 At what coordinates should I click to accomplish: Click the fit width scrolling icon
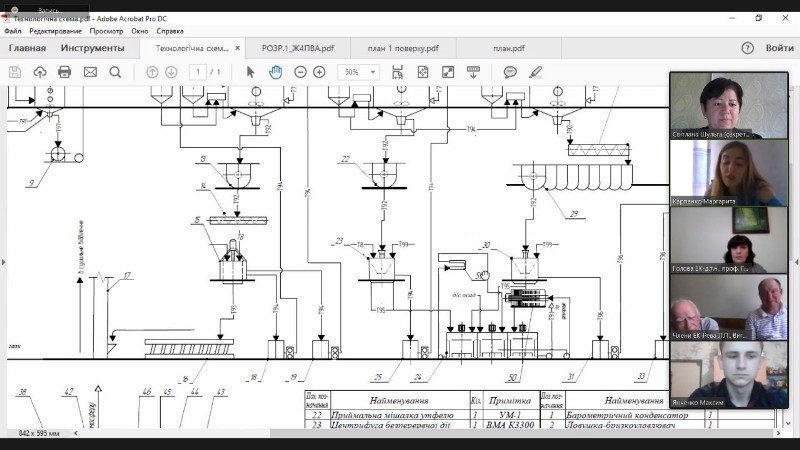[397, 72]
